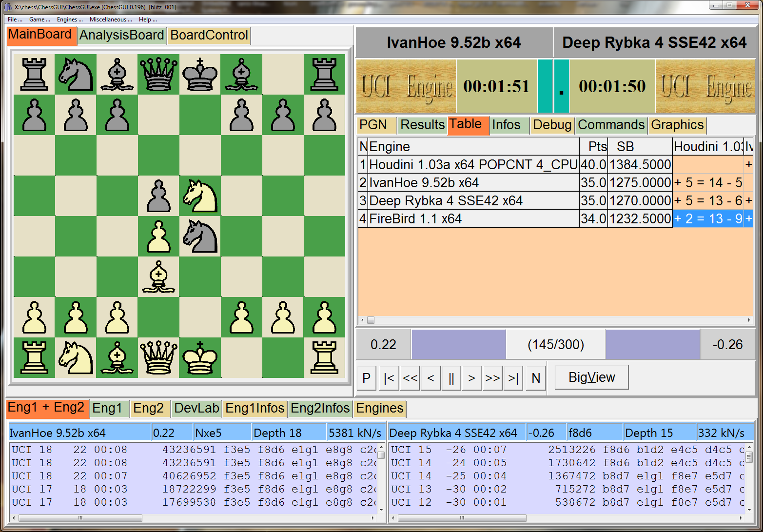Click the black knight on b8
This screenshot has height=532, width=763.
(x=76, y=74)
